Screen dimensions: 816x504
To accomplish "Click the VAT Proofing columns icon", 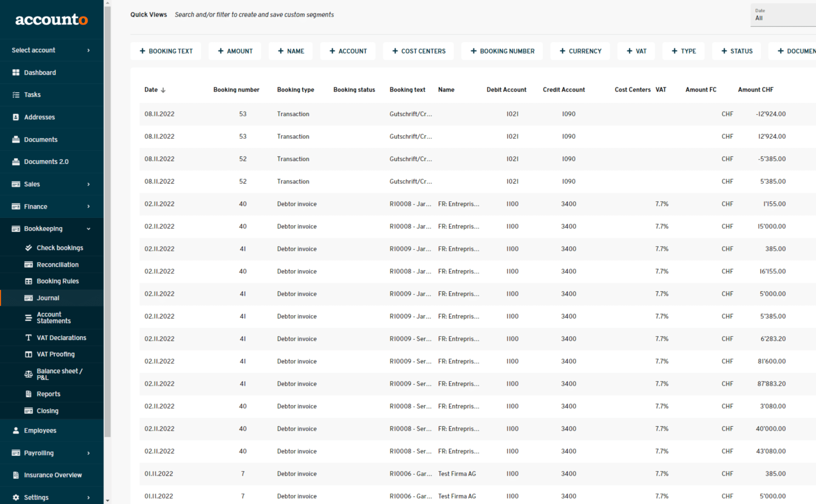I will click(28, 354).
